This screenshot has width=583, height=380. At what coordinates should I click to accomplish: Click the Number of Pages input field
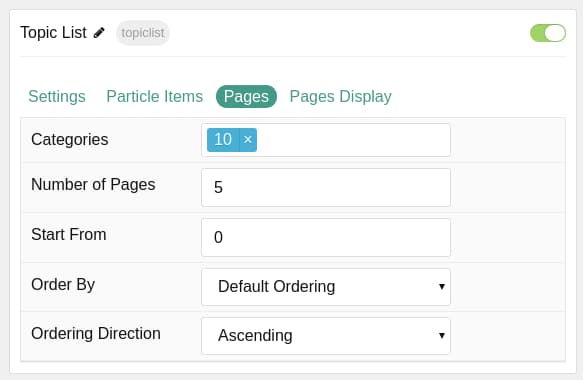(x=326, y=187)
